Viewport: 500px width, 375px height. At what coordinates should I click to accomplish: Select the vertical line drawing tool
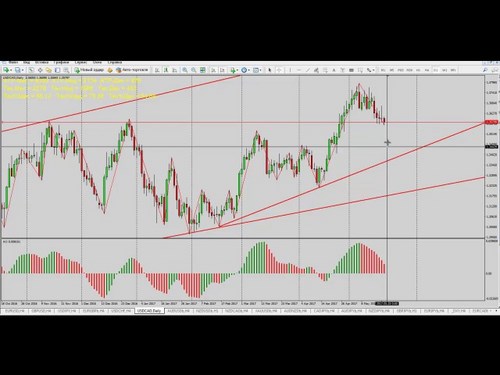click(290, 70)
